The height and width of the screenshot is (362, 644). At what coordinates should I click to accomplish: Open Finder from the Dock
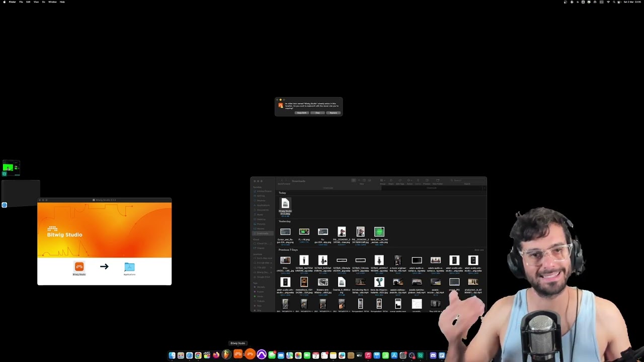(172, 355)
